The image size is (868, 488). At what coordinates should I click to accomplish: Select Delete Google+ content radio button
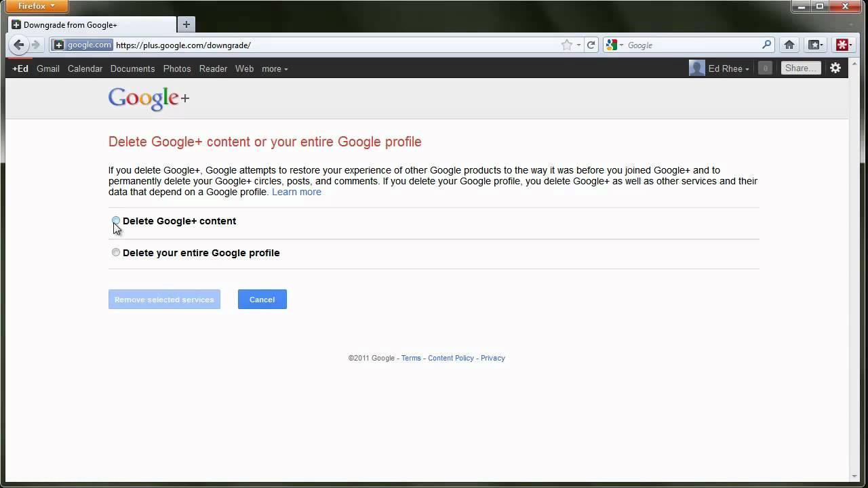[116, 221]
